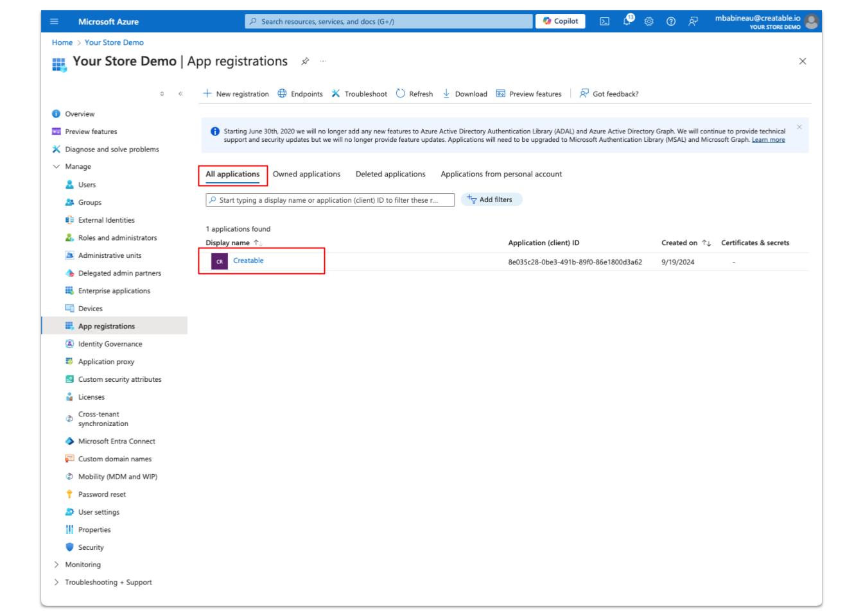Open the help question mark menu

(x=671, y=21)
